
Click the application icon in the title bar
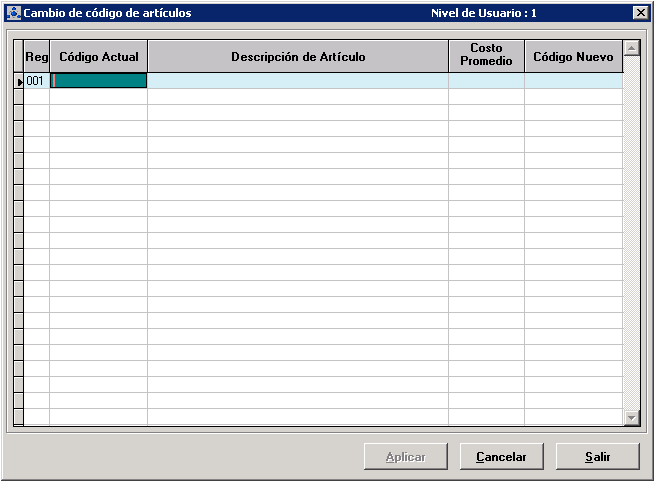[14, 13]
